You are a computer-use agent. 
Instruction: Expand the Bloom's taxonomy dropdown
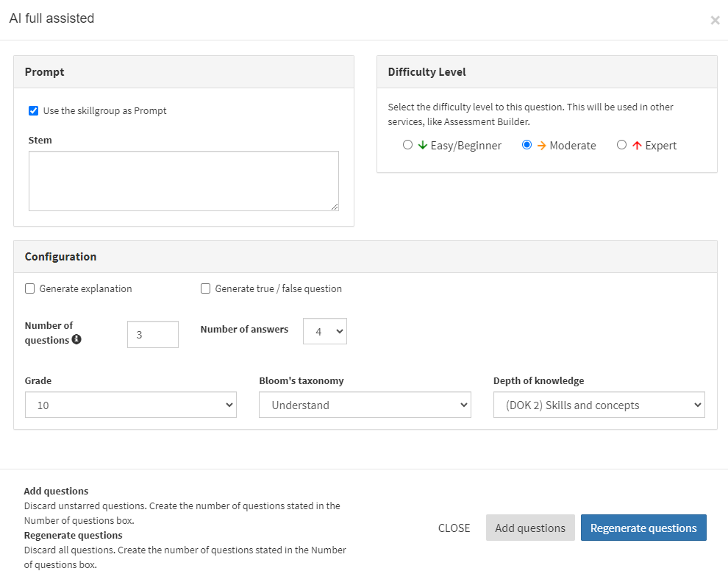(x=365, y=405)
